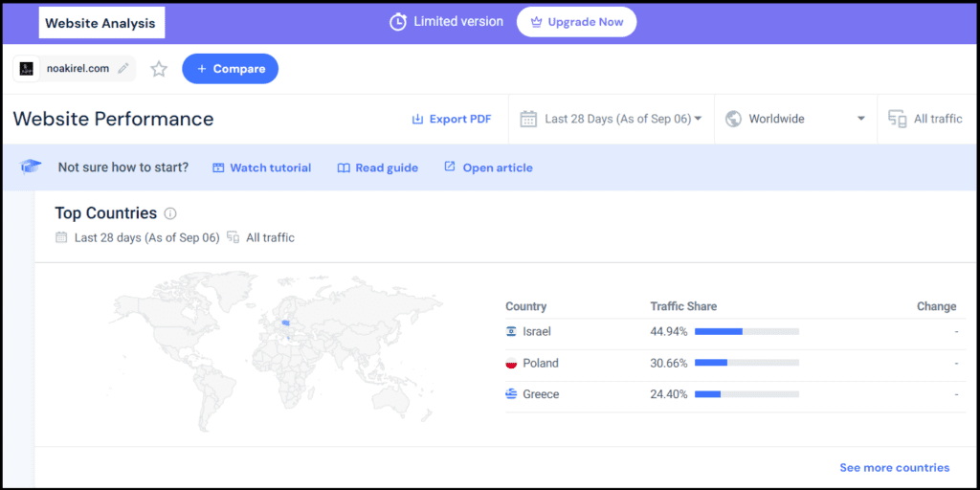Click the Poland flag icon

(x=511, y=363)
